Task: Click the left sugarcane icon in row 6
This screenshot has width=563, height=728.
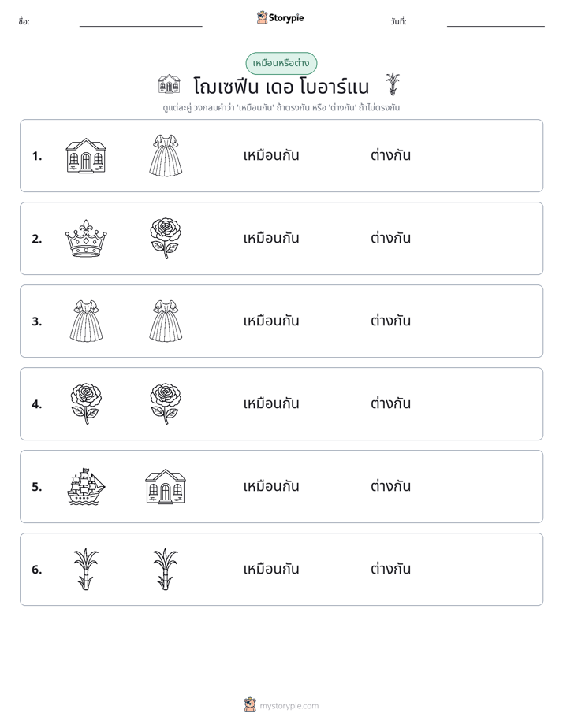Action: click(x=86, y=569)
